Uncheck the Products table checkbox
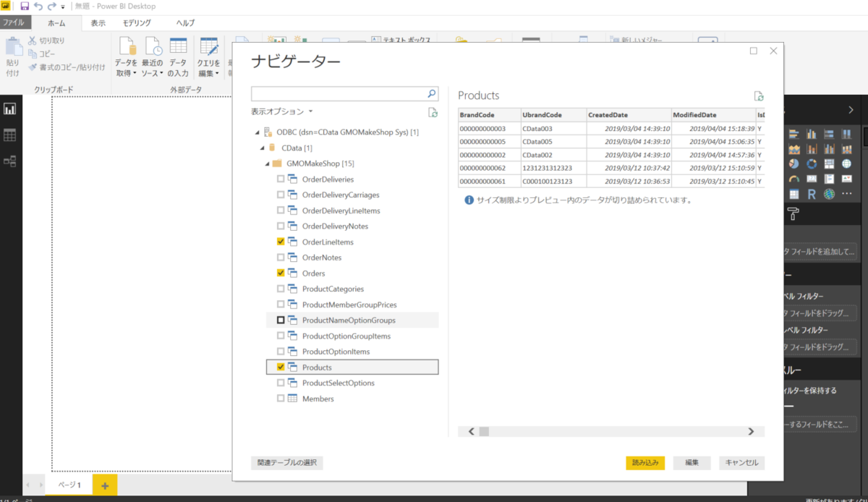868x502 pixels. pos(281,367)
